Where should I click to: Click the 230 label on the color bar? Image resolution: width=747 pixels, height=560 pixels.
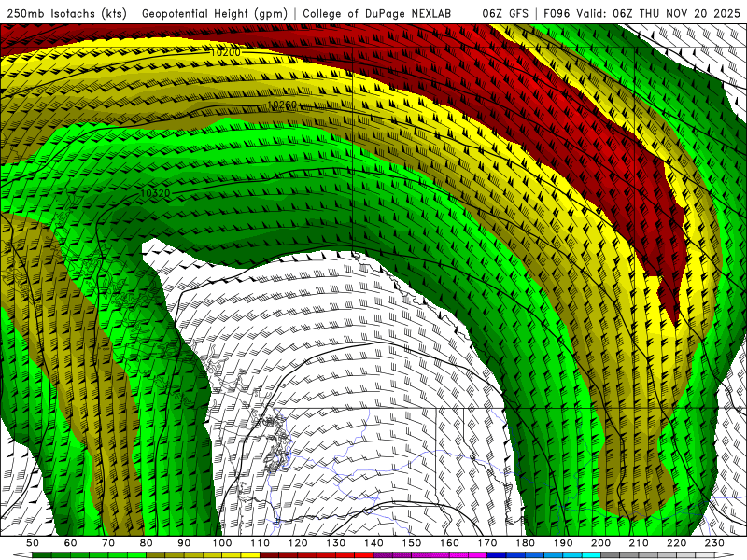pos(715,543)
